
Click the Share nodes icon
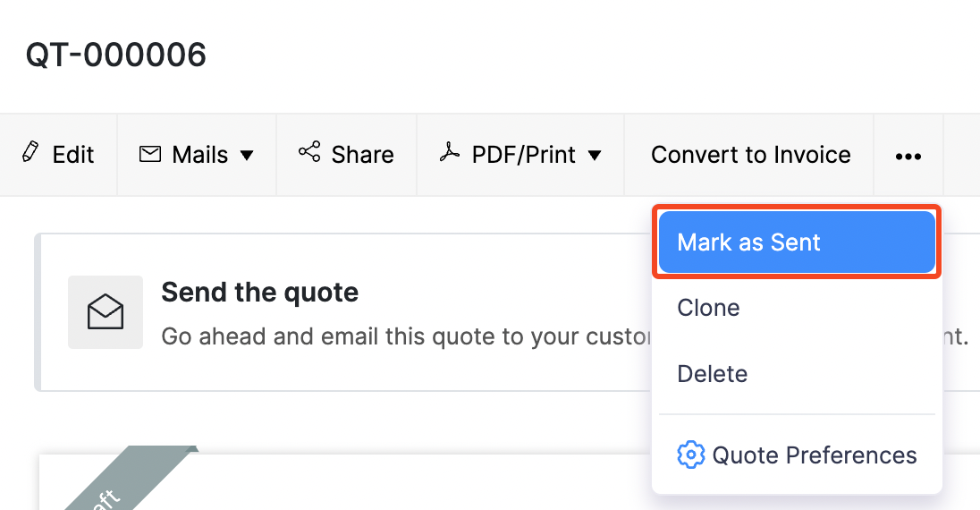pos(309,152)
